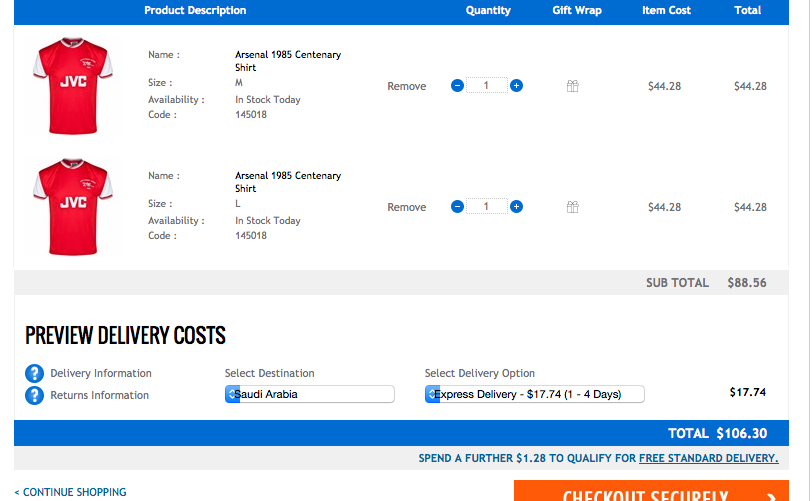
Task: Open the Select Destination dropdown
Action: (x=310, y=394)
